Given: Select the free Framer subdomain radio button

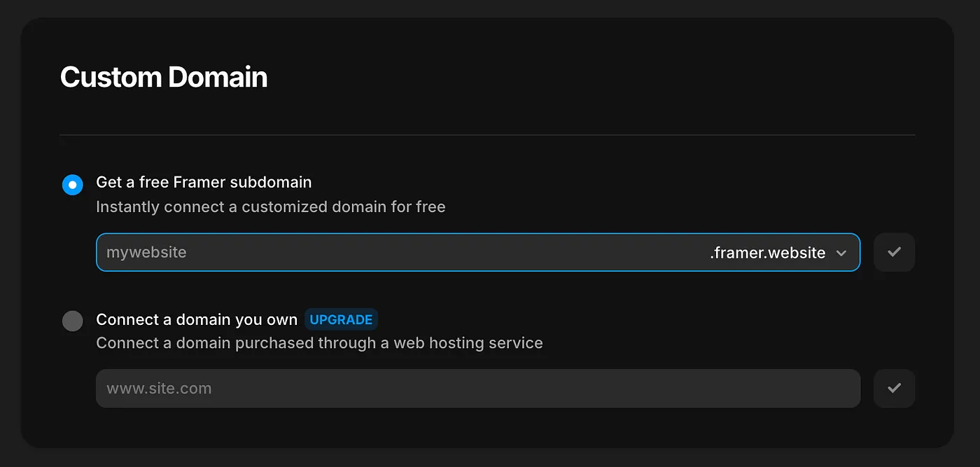Looking at the screenshot, I should click(x=73, y=185).
